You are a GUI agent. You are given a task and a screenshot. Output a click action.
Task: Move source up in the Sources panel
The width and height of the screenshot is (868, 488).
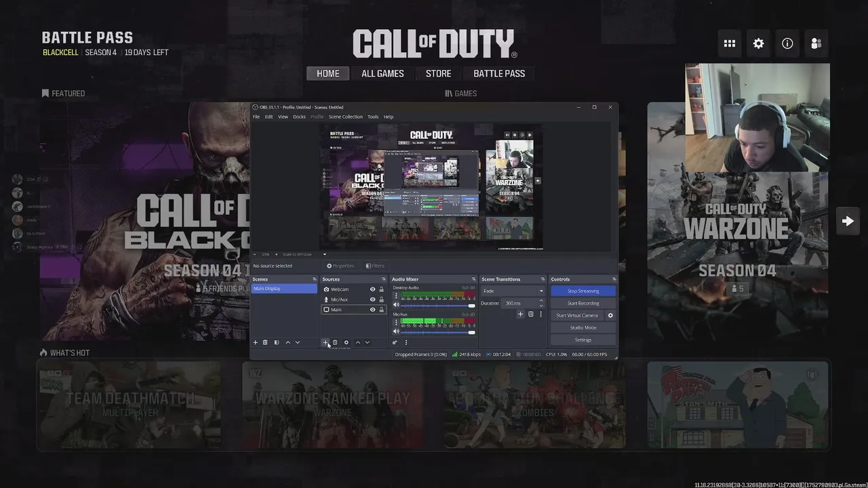358,342
